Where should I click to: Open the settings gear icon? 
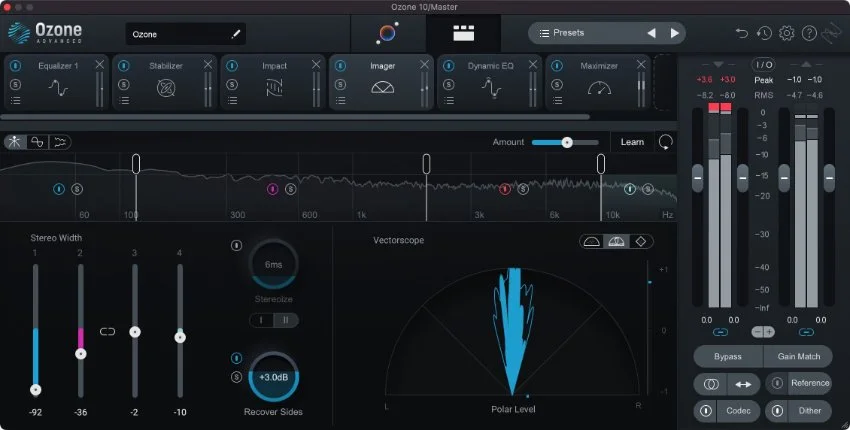pyautogui.click(x=787, y=33)
